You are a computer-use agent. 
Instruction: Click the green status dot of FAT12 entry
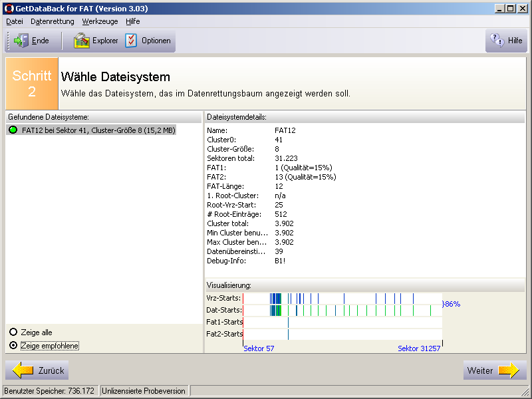click(x=13, y=130)
